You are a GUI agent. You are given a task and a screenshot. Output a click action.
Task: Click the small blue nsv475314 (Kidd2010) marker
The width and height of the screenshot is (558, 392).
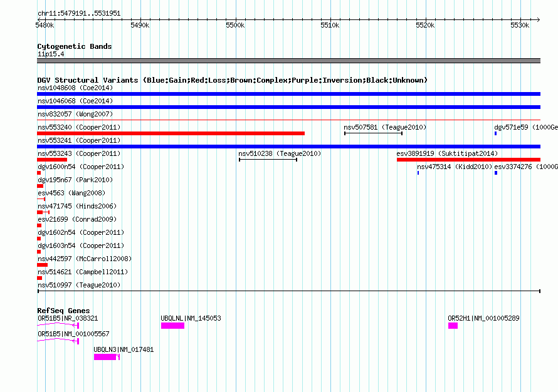tap(418, 173)
